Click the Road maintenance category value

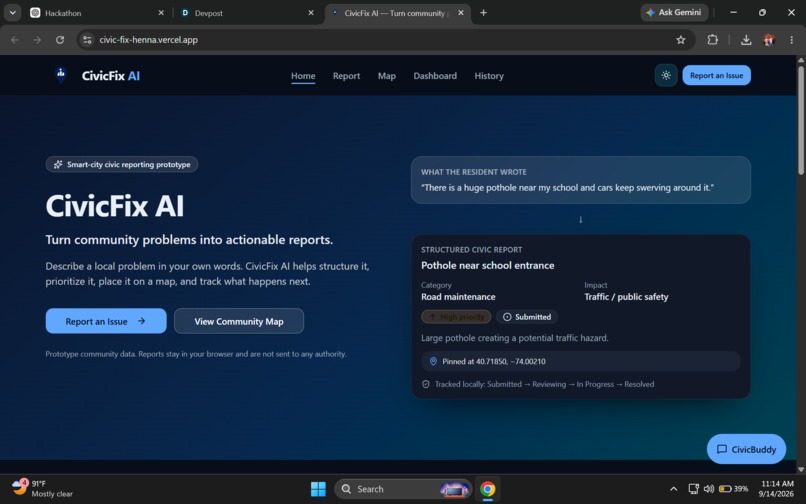[458, 297]
